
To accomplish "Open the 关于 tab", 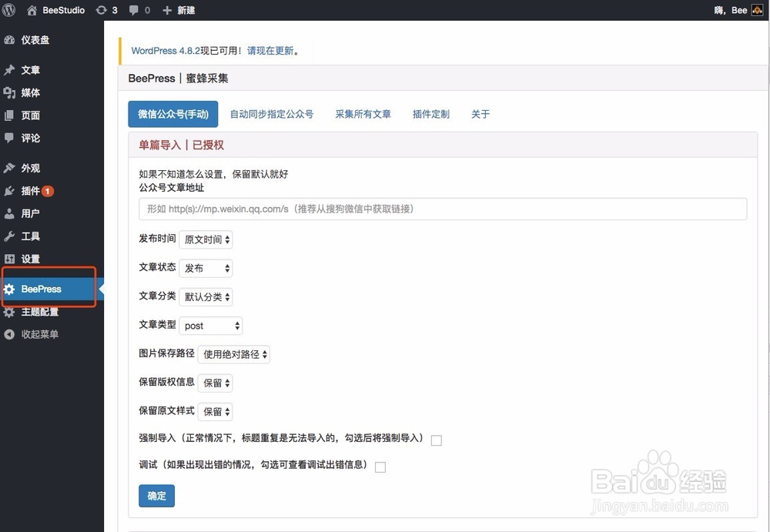I will pyautogui.click(x=480, y=113).
